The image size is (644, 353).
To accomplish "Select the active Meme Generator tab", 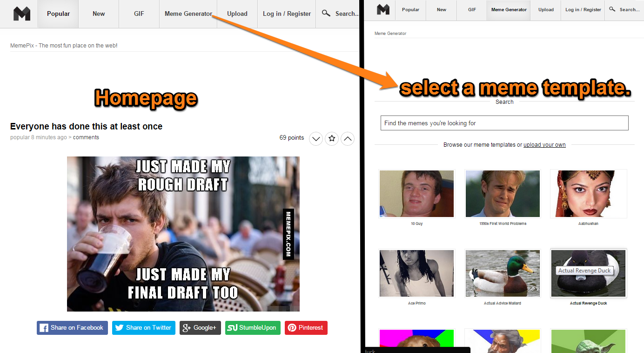I will point(509,10).
